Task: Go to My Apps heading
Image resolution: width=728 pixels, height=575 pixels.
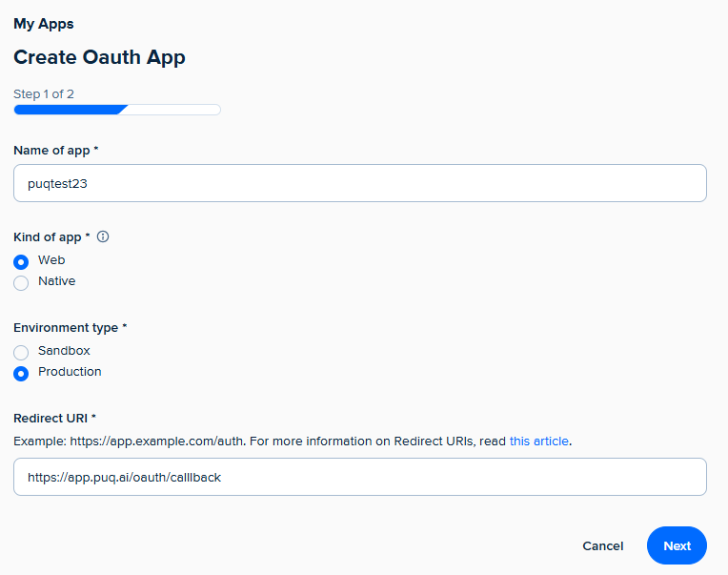Action: tap(44, 24)
